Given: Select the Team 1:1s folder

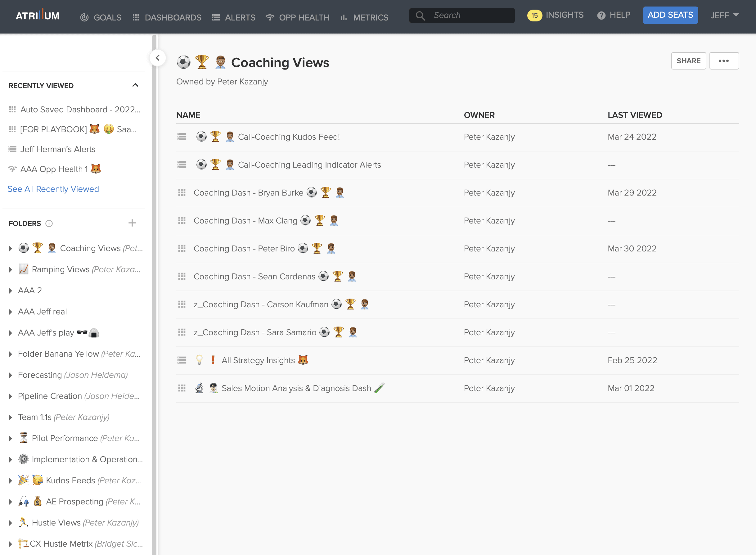Looking at the screenshot, I should coord(64,417).
